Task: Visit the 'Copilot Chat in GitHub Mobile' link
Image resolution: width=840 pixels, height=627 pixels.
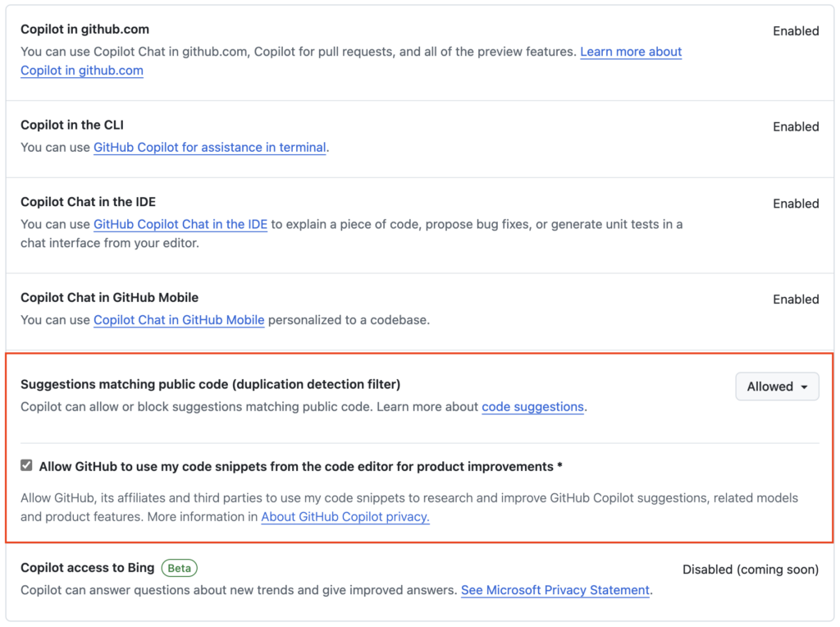Action: click(x=179, y=320)
